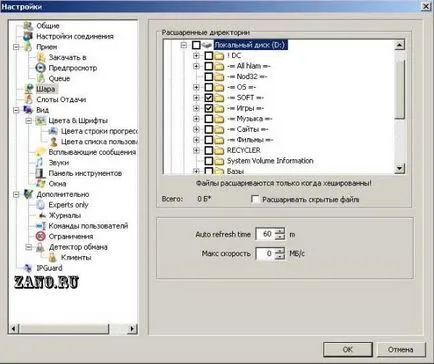Click the Предпросмотр play icon

tap(40, 68)
